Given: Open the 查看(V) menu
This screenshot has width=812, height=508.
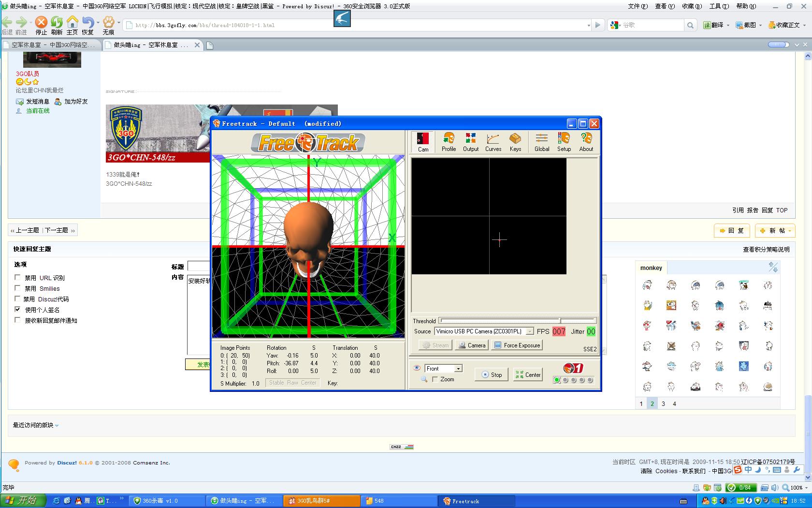Looking at the screenshot, I should (665, 6).
